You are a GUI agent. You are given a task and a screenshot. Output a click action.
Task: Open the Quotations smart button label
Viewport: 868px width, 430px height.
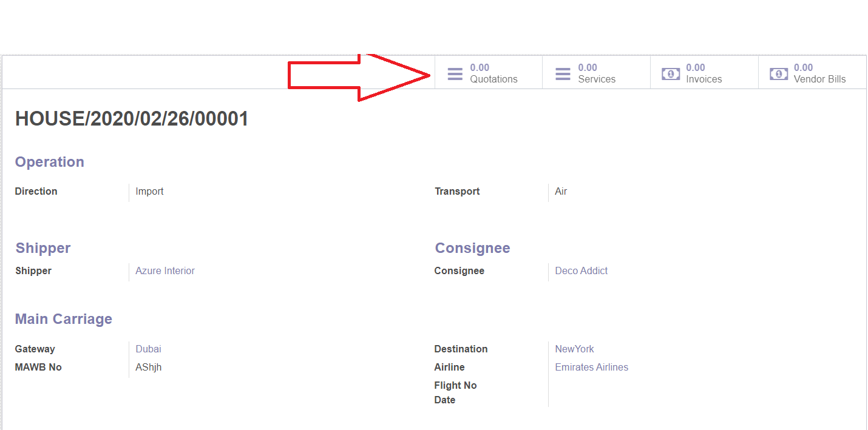[493, 79]
